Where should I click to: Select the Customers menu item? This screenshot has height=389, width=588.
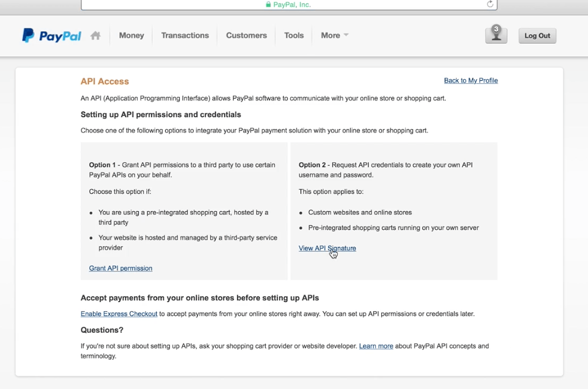tap(246, 35)
